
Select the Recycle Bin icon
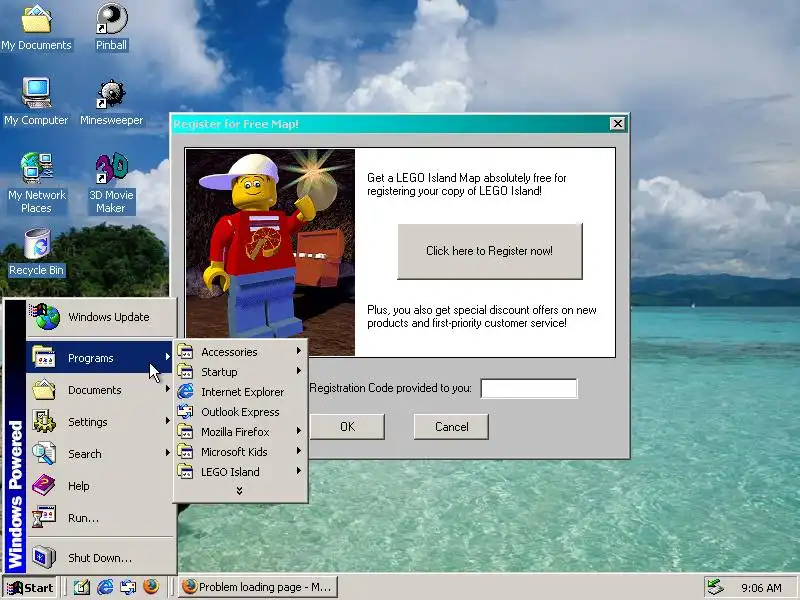pyautogui.click(x=36, y=253)
